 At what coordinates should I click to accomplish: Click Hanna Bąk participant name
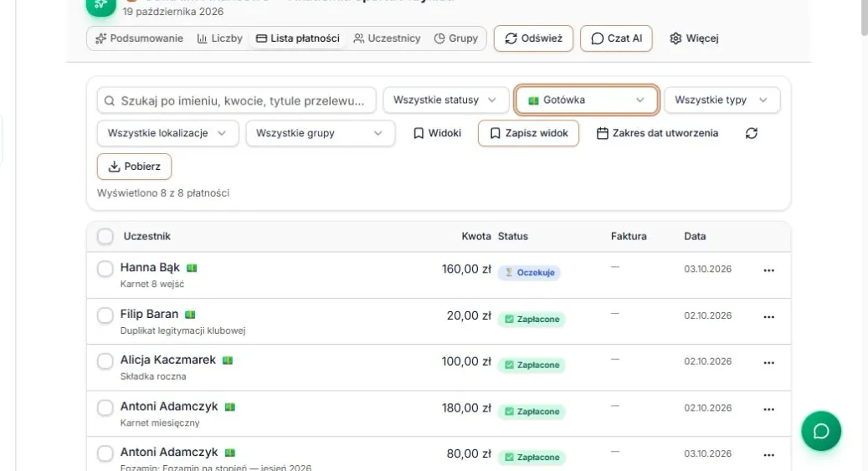click(x=150, y=268)
